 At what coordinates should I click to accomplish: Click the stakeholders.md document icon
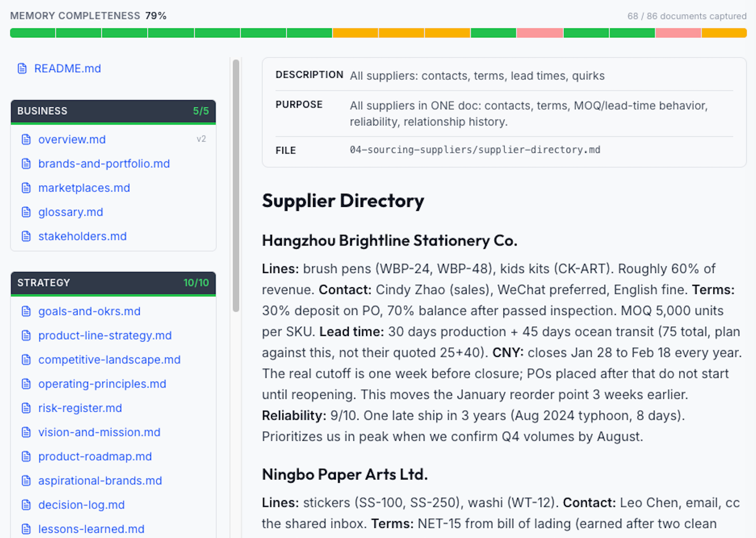26,237
